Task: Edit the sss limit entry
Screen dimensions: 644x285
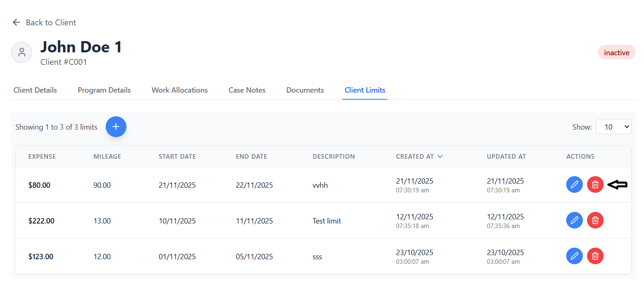Action: point(574,256)
